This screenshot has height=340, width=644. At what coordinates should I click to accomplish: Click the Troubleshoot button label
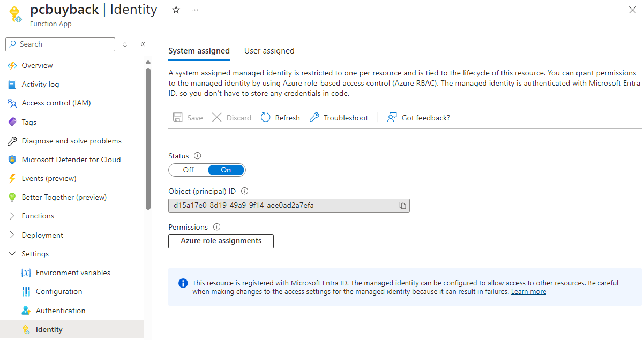pyautogui.click(x=346, y=118)
